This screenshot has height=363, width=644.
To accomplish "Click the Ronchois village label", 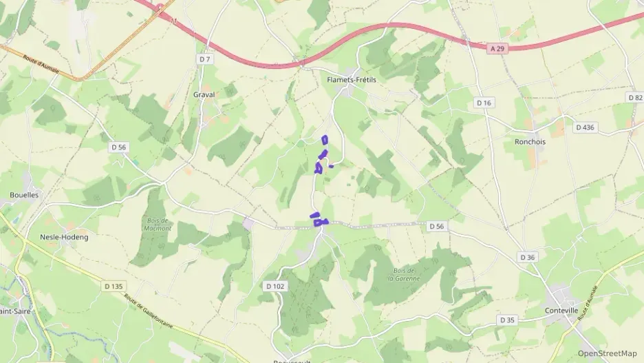I will (x=530, y=142).
